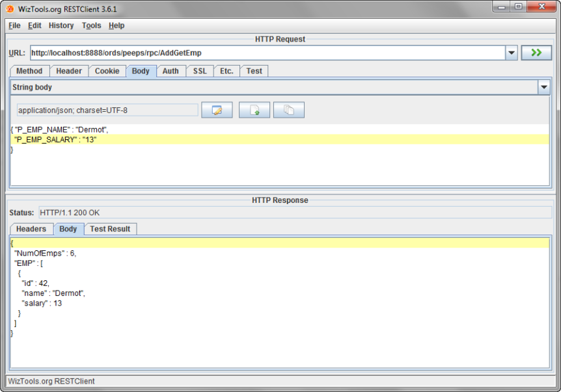
Task: Send the request with the green arrows button
Action: point(536,52)
